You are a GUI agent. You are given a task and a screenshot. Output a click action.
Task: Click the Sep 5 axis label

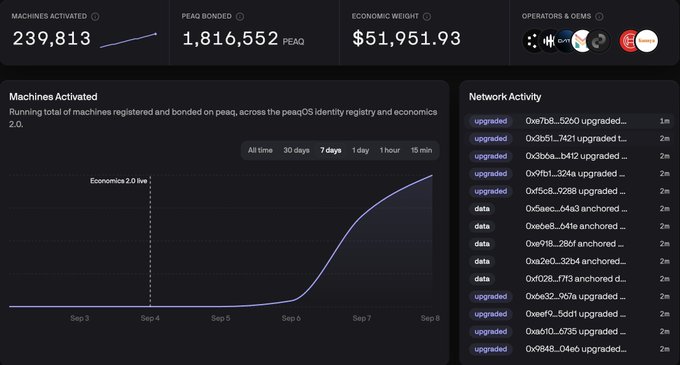221,318
